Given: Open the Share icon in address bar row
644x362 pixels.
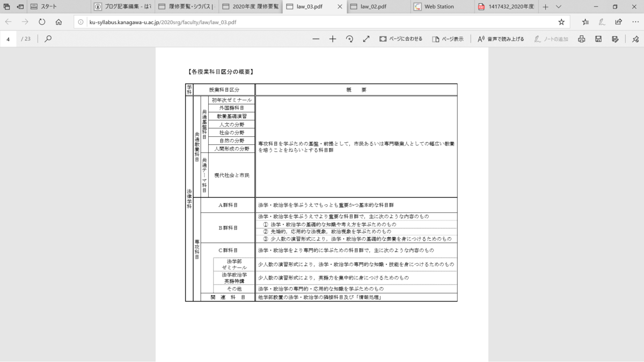Looking at the screenshot, I should 619,22.
